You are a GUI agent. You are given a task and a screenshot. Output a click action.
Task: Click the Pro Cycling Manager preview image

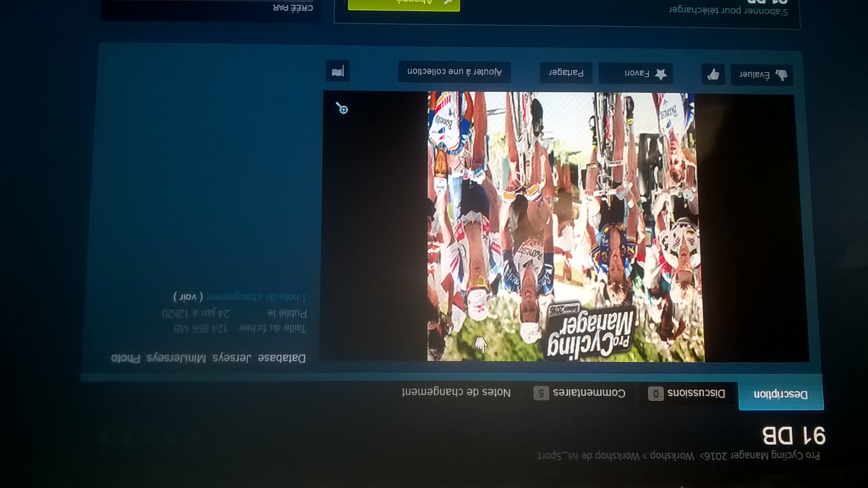click(x=565, y=226)
